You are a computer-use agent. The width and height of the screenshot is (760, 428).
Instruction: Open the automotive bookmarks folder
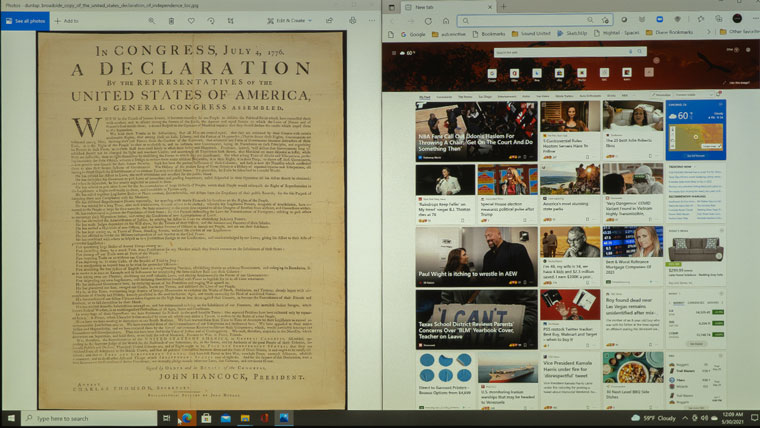click(448, 34)
